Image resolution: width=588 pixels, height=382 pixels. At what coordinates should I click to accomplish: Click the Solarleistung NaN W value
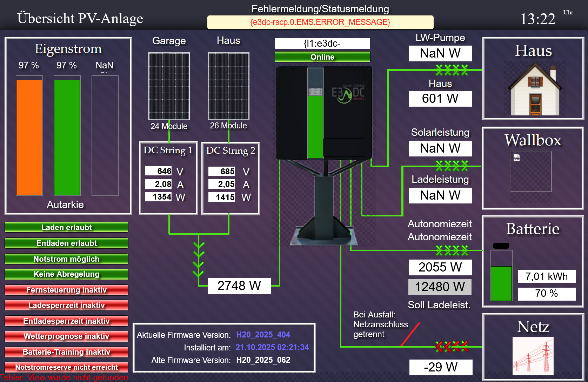[x=440, y=148]
